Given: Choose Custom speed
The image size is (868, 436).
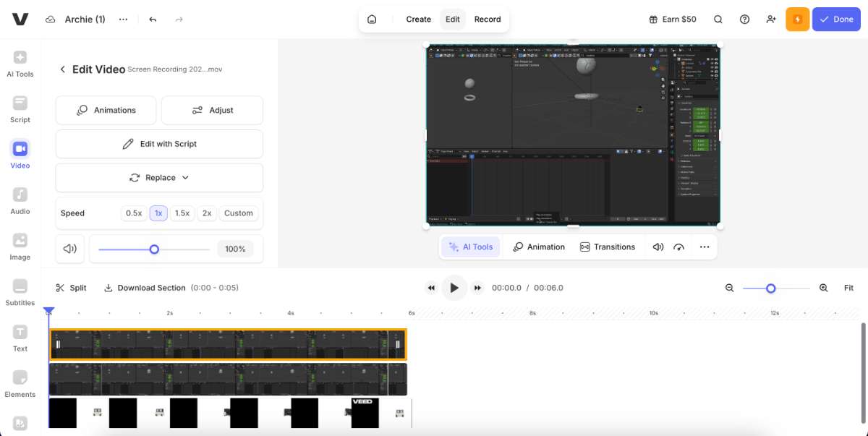Looking at the screenshot, I should pos(239,213).
